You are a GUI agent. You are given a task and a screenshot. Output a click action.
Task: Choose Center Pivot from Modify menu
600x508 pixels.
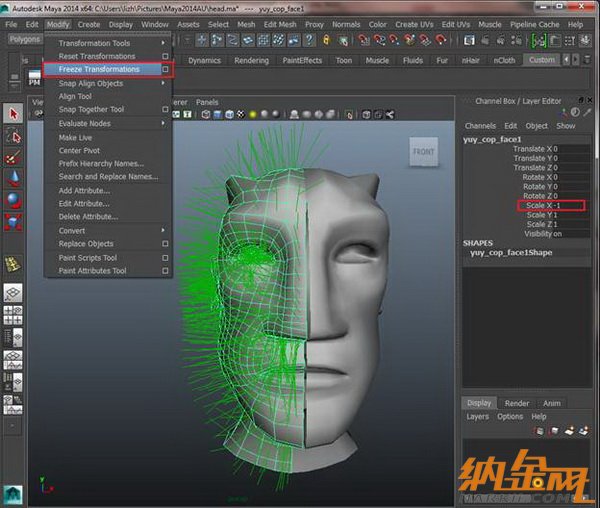pos(79,150)
